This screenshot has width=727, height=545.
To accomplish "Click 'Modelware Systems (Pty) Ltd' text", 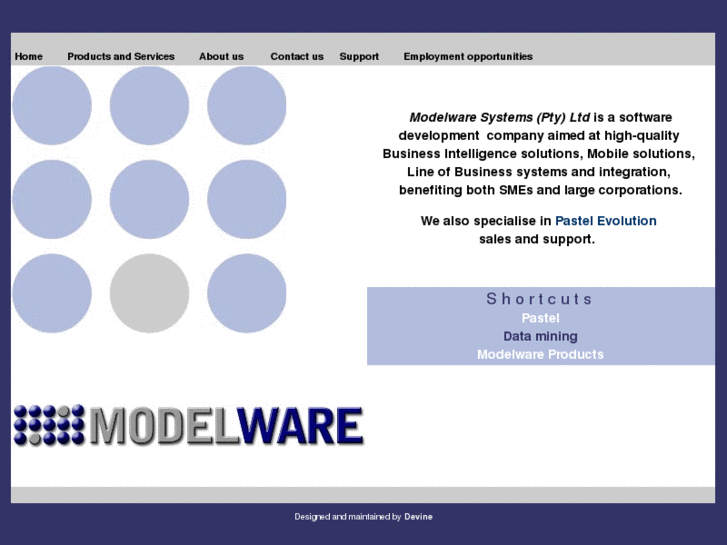I will coord(499,117).
